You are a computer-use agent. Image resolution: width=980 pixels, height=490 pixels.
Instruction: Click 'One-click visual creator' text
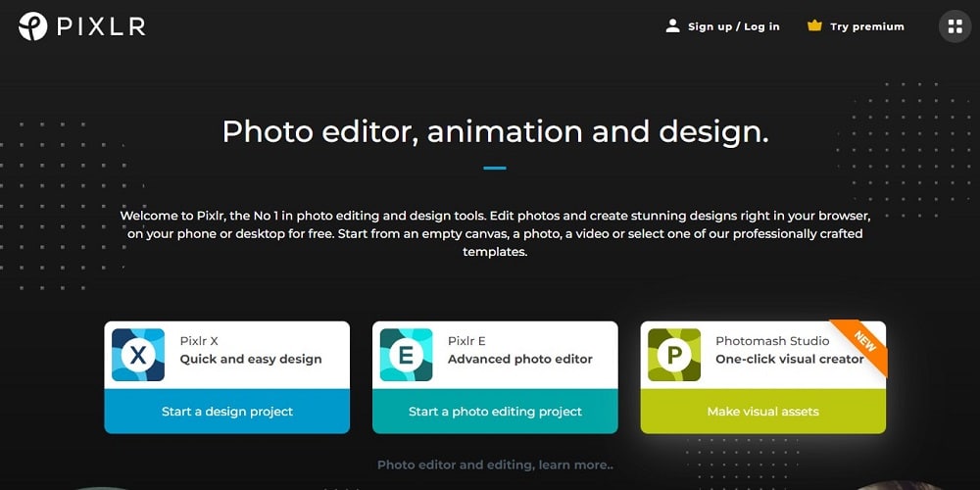[x=790, y=360]
